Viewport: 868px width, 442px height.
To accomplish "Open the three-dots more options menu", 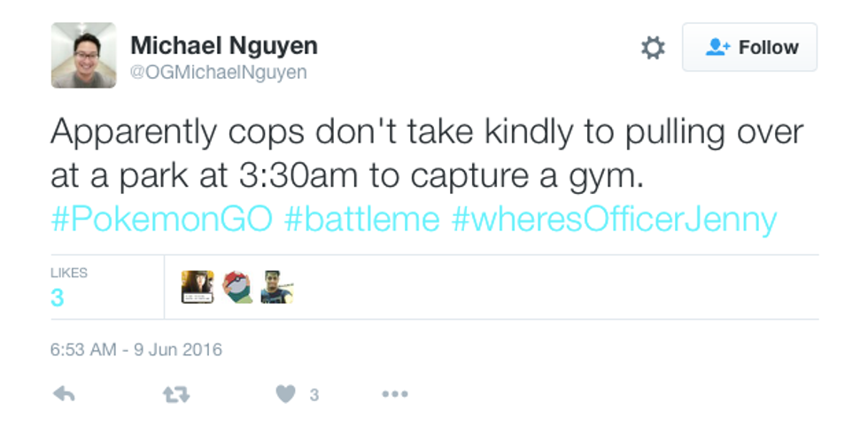I will click(x=394, y=395).
